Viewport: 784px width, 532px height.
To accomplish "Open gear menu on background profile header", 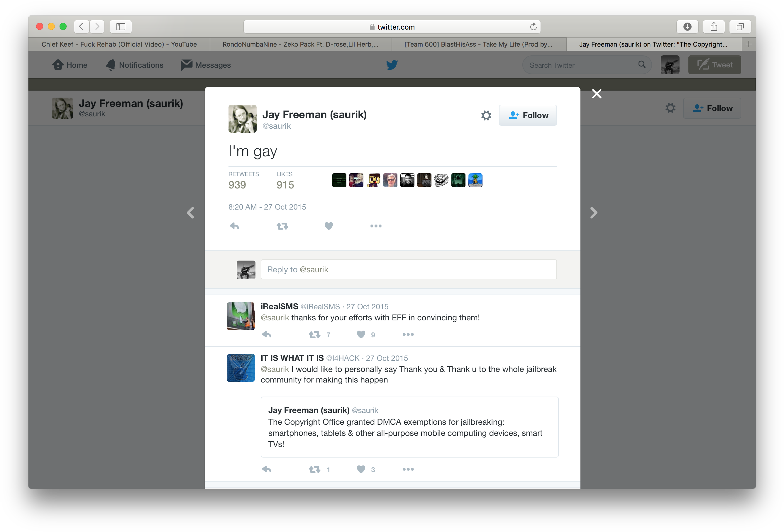I will (670, 108).
